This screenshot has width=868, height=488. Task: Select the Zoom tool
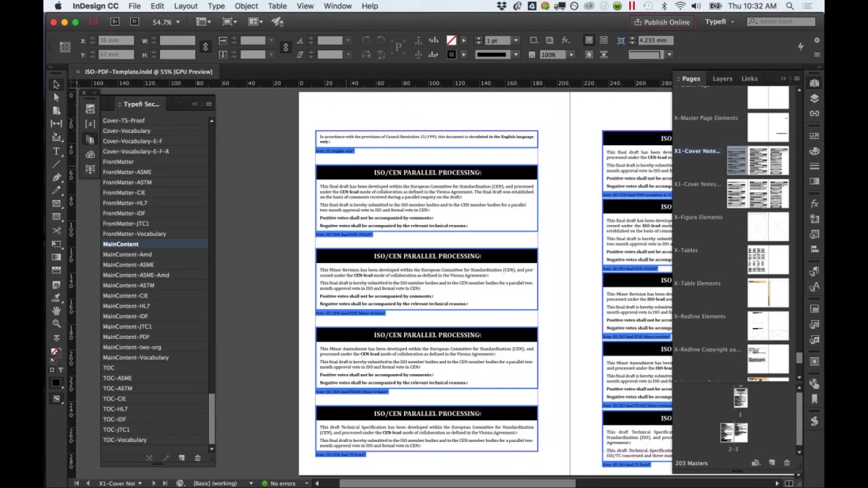tap(56, 323)
